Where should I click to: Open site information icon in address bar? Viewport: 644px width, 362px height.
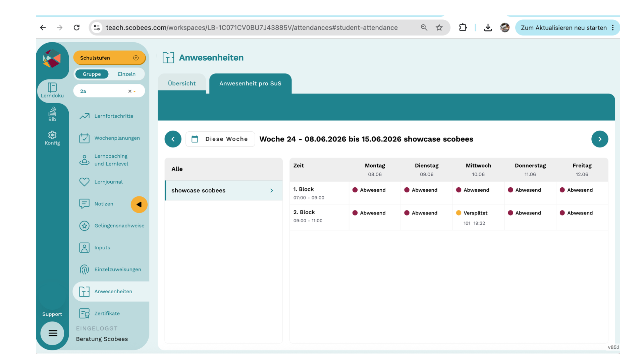(97, 27)
